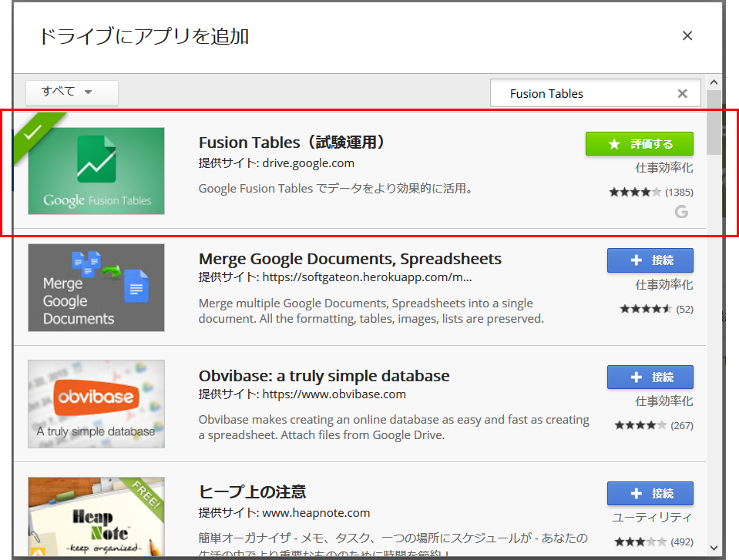Open the Heap Note thumbnail image
This screenshot has height=560, width=739.
(x=96, y=517)
